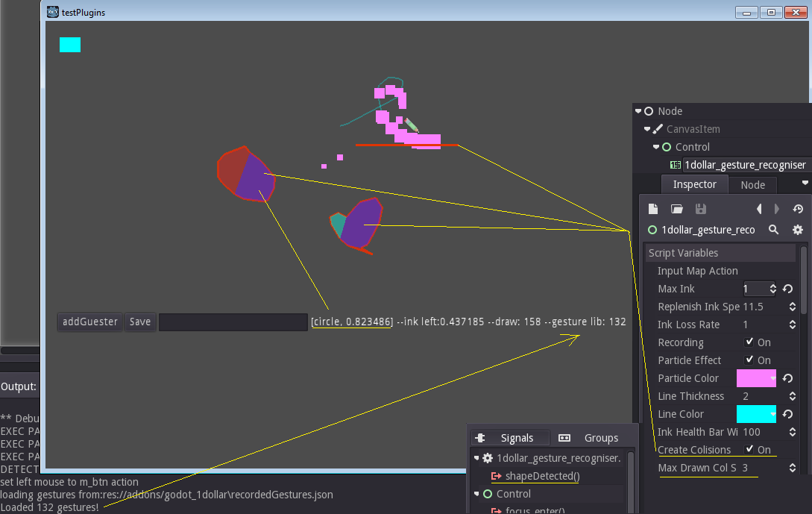The width and height of the screenshot is (812, 514).
Task: Click the gesture name text input field
Action: [x=233, y=322]
